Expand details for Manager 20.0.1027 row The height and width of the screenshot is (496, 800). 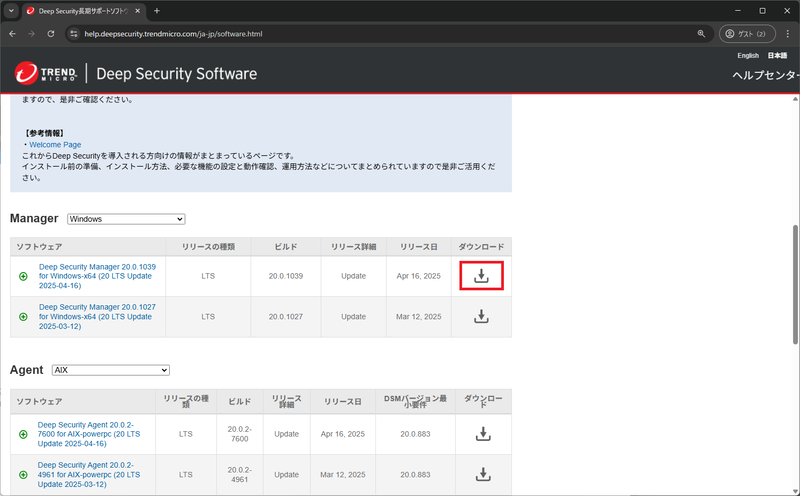coord(23,317)
